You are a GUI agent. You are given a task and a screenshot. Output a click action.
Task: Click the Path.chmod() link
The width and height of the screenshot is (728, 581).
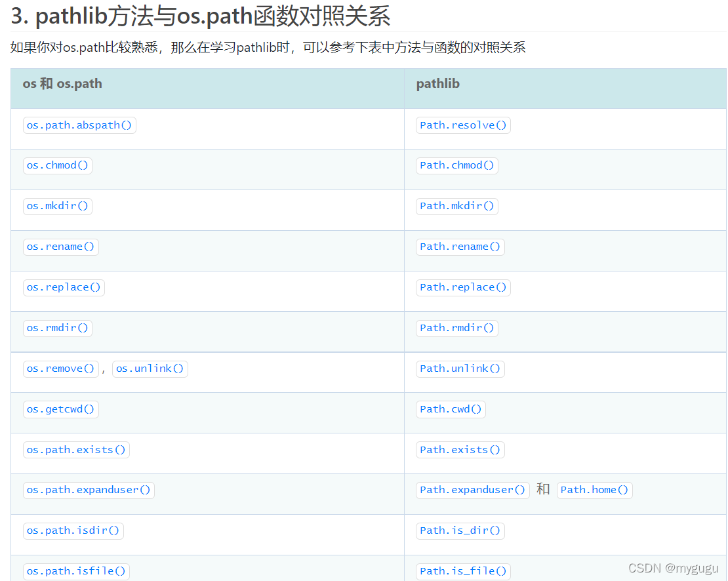tap(456, 165)
